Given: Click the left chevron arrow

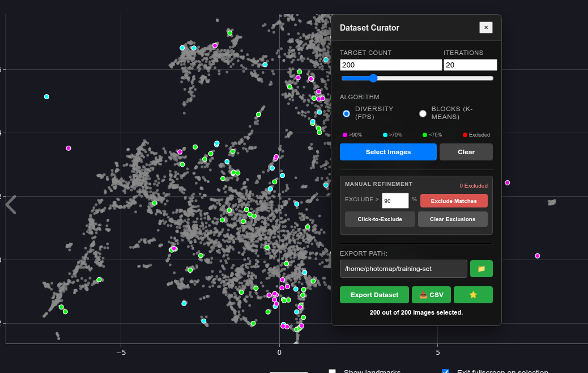Looking at the screenshot, I should coord(11,204).
